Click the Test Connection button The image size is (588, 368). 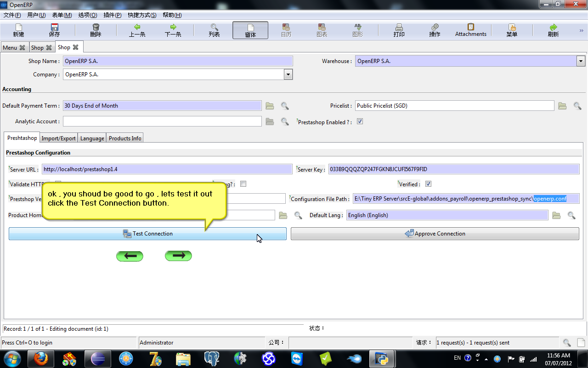(147, 234)
